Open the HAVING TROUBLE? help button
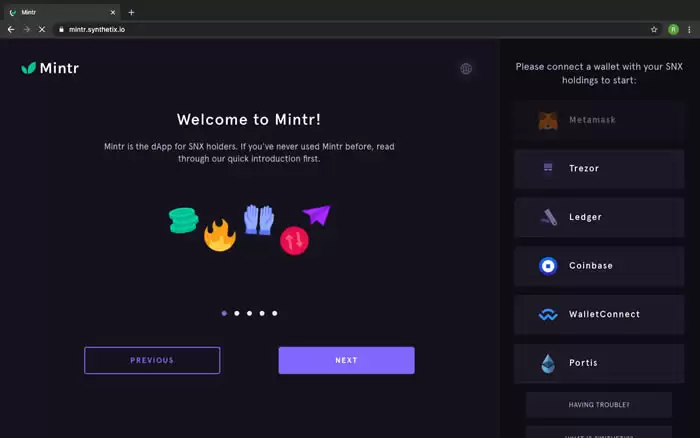The height and width of the screenshot is (438, 700). [599, 405]
